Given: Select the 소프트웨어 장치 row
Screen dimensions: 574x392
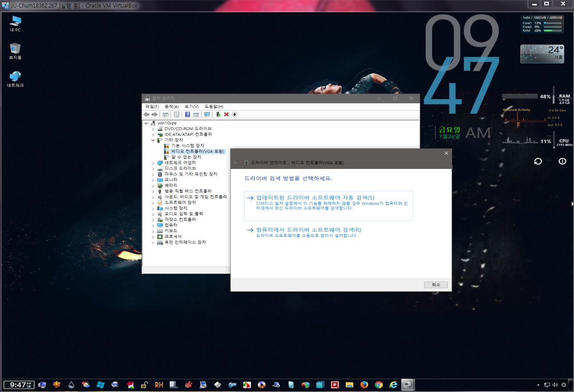Looking at the screenshot, I should tap(180, 202).
